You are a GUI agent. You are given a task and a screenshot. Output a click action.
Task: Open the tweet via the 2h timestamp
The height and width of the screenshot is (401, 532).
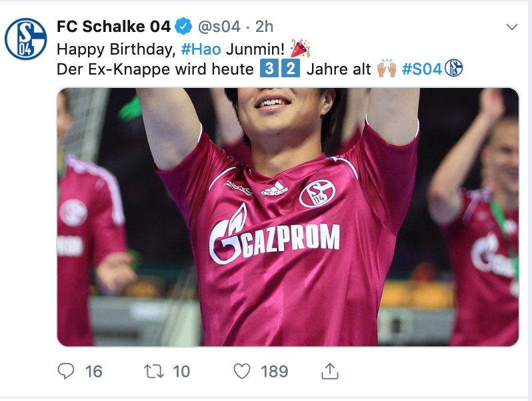pyautogui.click(x=264, y=27)
